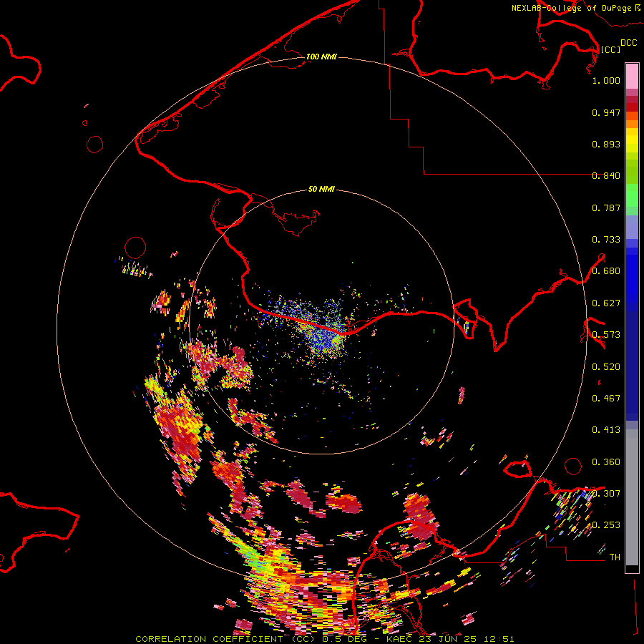
Task: Click the "CORRELATION COEFFICIENT (CC)" caption text
Action: [225, 639]
